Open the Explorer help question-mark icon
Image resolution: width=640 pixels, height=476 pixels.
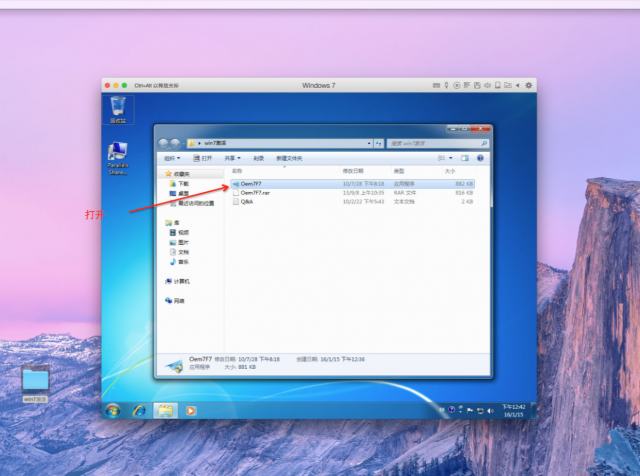pos(480,158)
